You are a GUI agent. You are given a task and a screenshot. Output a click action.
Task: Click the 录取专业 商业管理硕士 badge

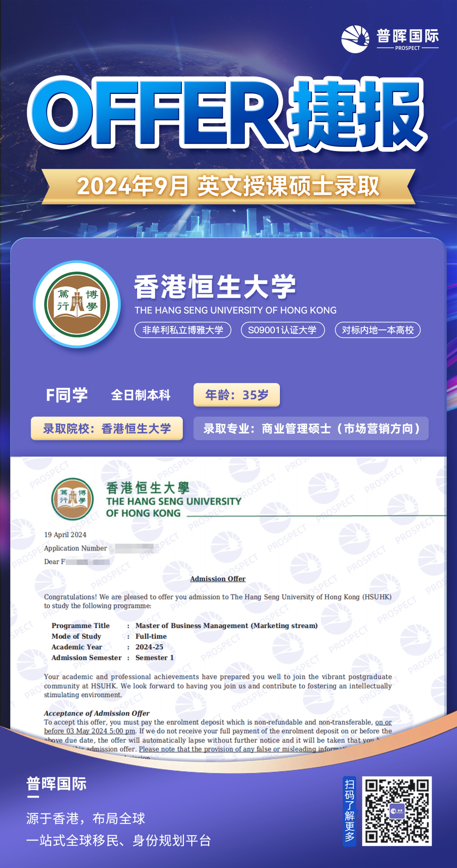click(311, 428)
